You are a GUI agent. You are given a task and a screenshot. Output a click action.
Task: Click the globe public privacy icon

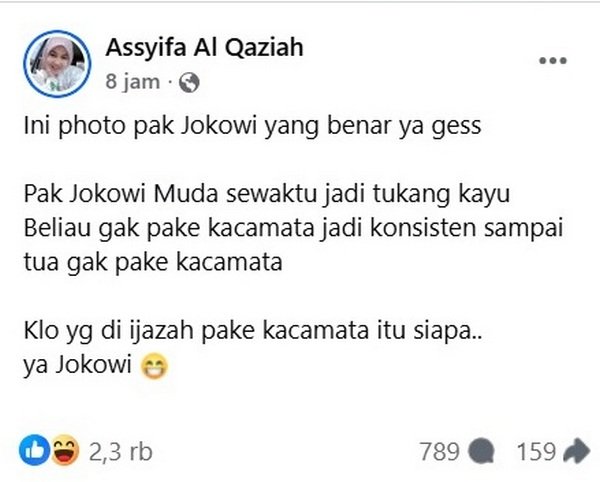[x=189, y=82]
